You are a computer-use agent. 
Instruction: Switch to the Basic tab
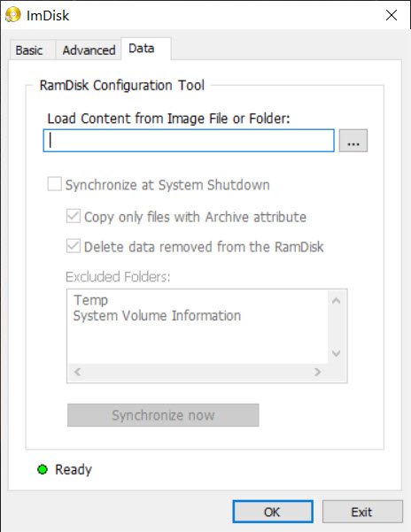[x=29, y=50]
